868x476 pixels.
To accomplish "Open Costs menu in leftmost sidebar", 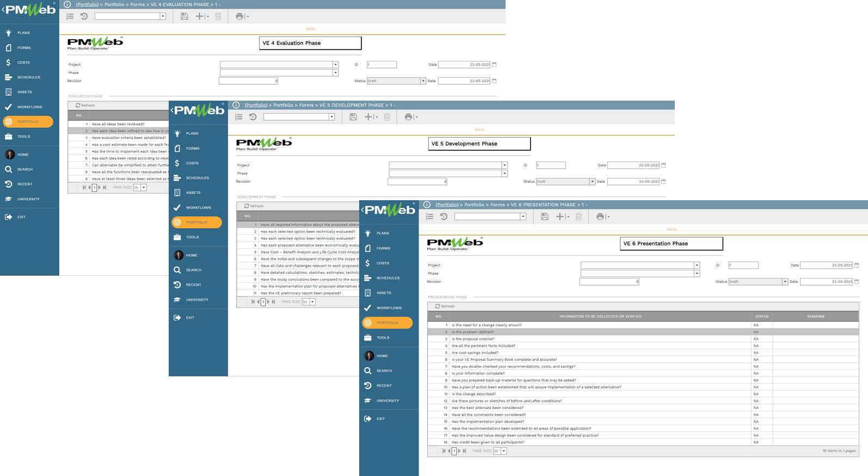I will (x=23, y=63).
